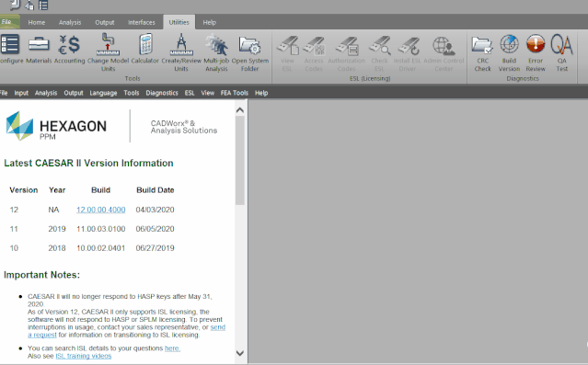Image resolution: width=588 pixels, height=365 pixels.
Task: Open File in the lower menu bar
Action: pyautogui.click(x=4, y=93)
